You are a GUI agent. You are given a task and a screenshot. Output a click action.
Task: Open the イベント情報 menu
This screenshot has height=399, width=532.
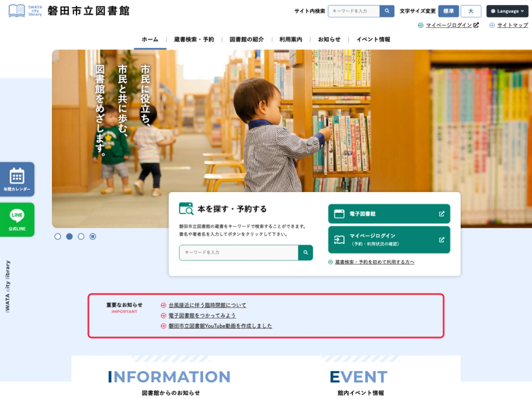pyautogui.click(x=373, y=40)
